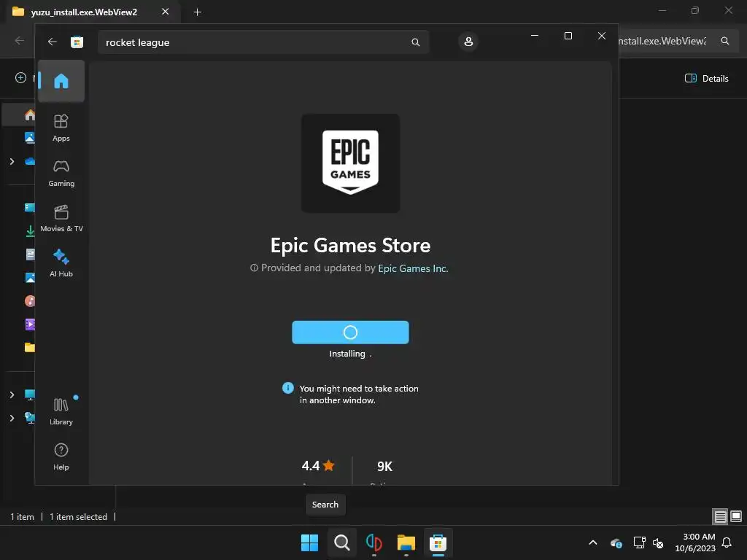747x560 pixels.
Task: Click File Explorer search magnifier icon
Action: click(x=724, y=41)
